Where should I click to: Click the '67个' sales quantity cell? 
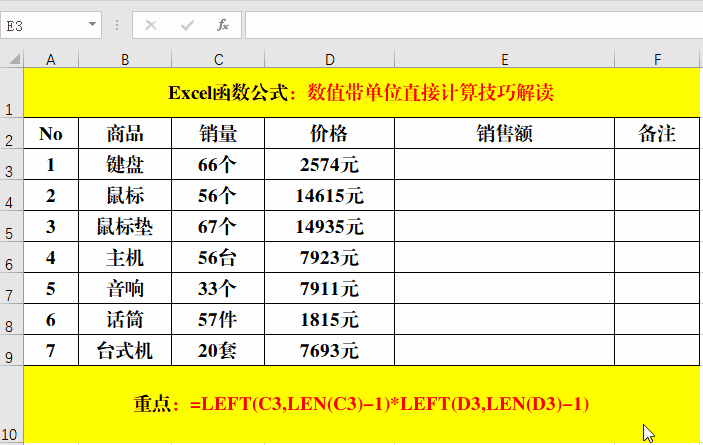click(x=218, y=226)
